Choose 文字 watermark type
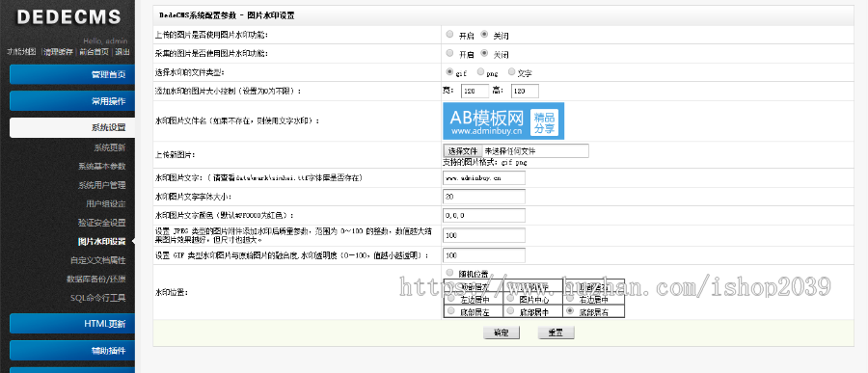The image size is (868, 373). coord(511,71)
